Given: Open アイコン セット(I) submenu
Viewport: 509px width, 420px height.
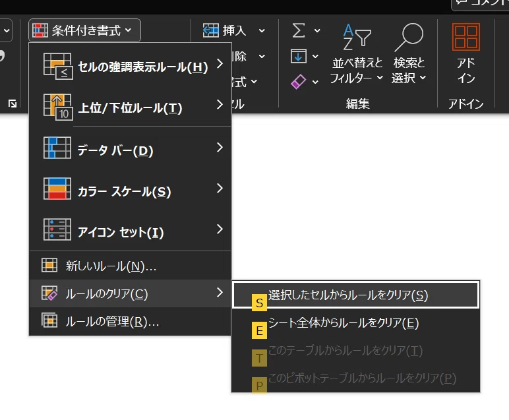Looking at the screenshot, I should 130,230.
